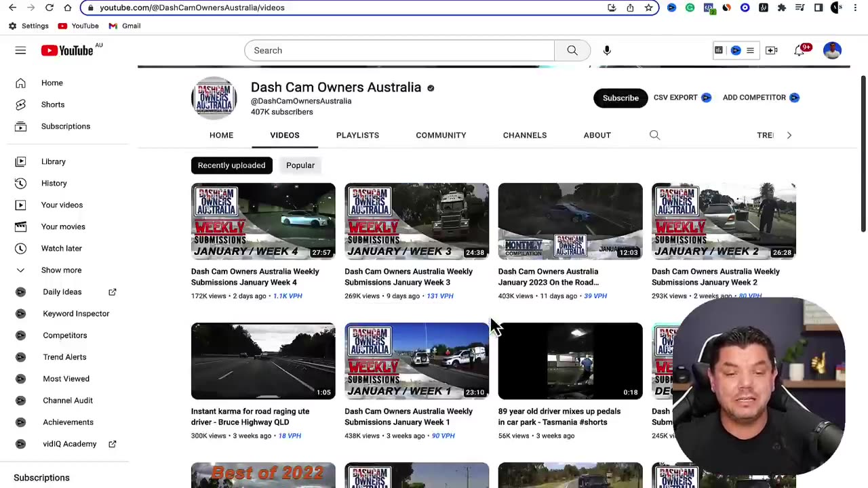Open the Dash Cam Owners Australia channel avatar
The image size is (868, 488).
(214, 98)
